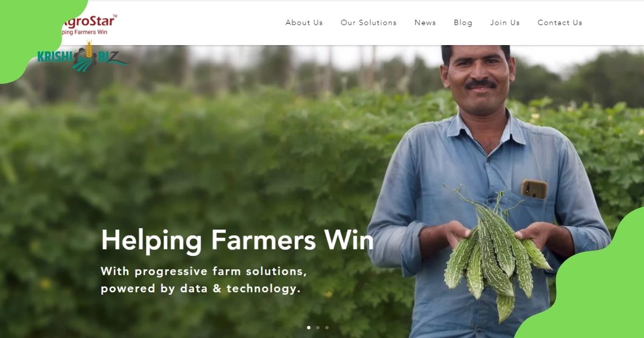Jump to the third carousel slide dot

pyautogui.click(x=327, y=327)
